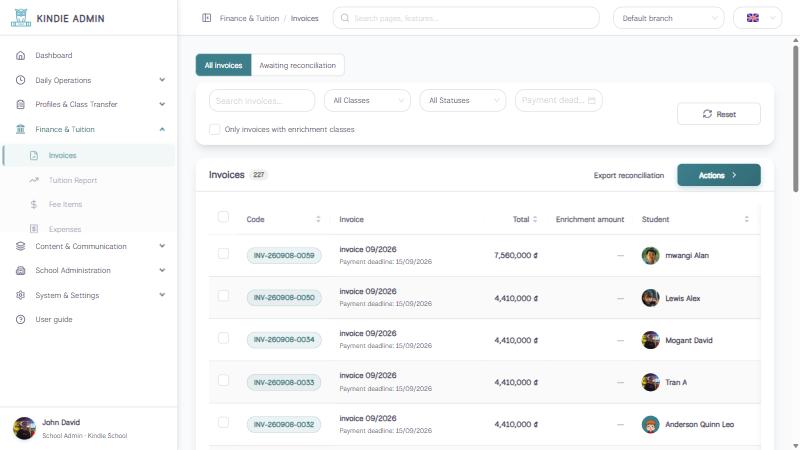Click mwangi Alan's avatar
800x450 pixels.
651,256
